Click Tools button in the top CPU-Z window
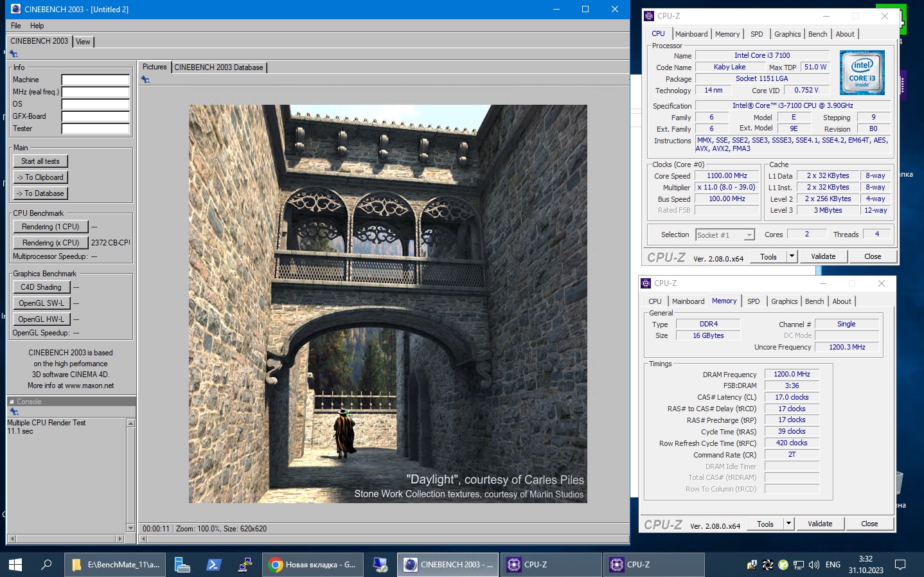Image resolution: width=924 pixels, height=577 pixels. pos(769,256)
